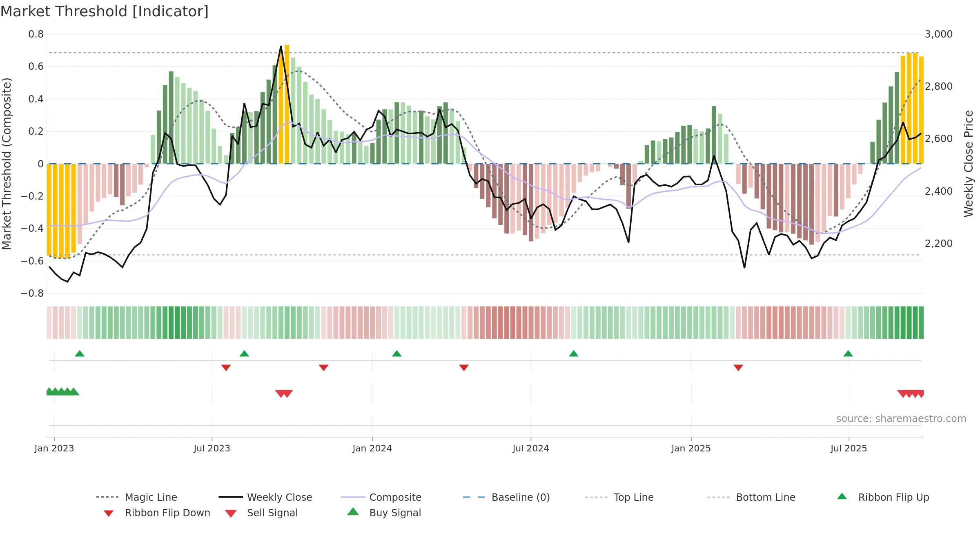980x551 pixels.
Task: Click the 2,800 right-axis tick label
Action: [x=938, y=86]
